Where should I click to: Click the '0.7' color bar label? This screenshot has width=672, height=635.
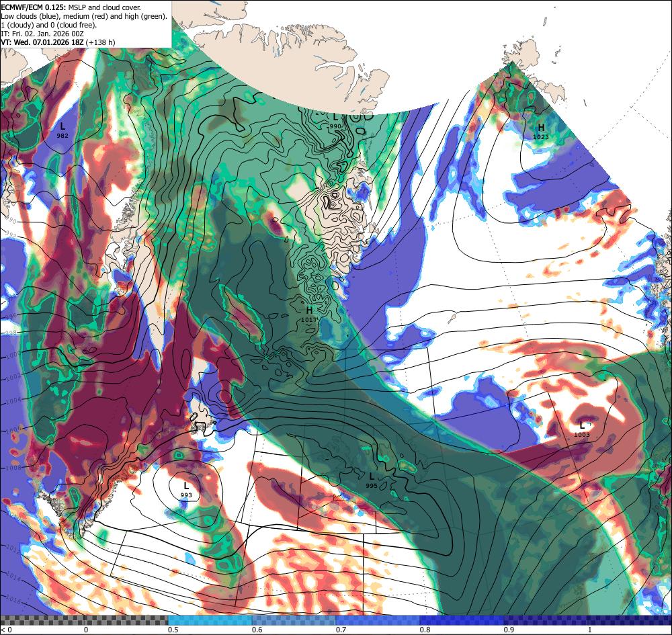341,630
